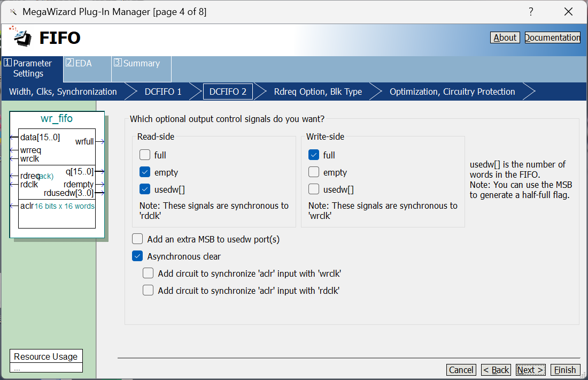This screenshot has height=380, width=588.
Task: Select the DCFIFO 2 step
Action: coord(228,92)
